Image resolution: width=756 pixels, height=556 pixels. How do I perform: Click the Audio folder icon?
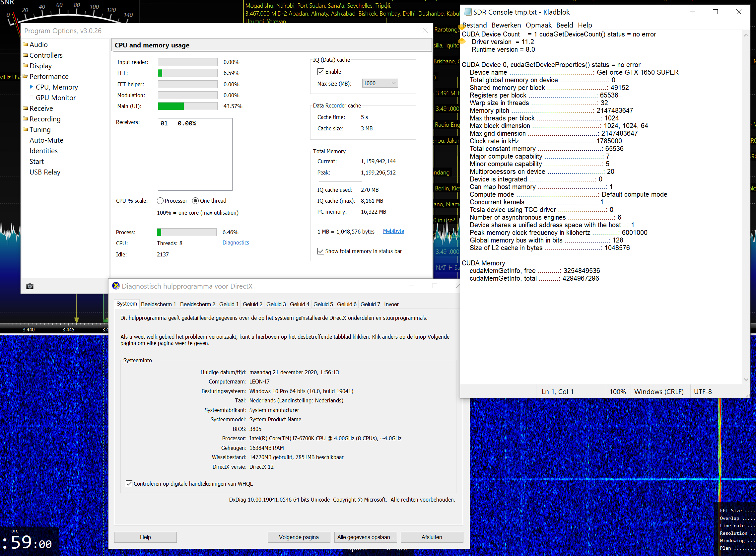click(26, 44)
